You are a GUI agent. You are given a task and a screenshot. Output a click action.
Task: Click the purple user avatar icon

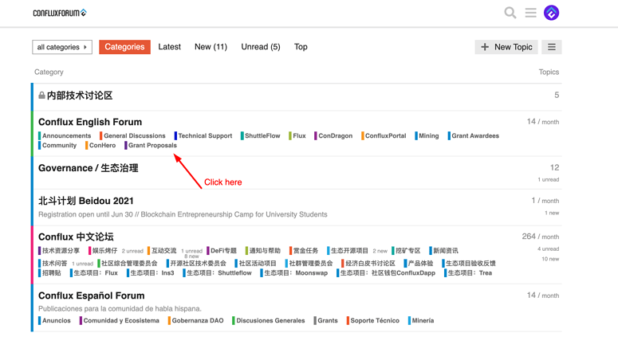(x=551, y=13)
